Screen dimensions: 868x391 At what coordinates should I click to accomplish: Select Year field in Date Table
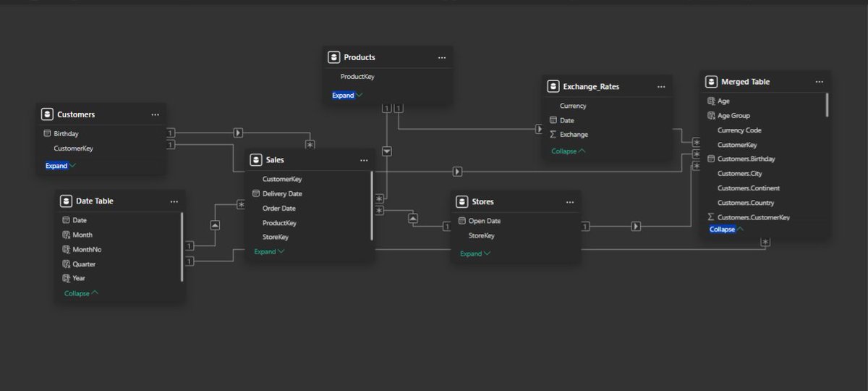79,278
